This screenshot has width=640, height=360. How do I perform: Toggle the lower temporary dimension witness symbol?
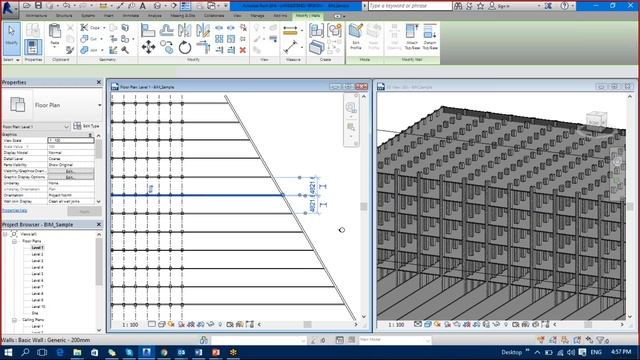[x=323, y=205]
